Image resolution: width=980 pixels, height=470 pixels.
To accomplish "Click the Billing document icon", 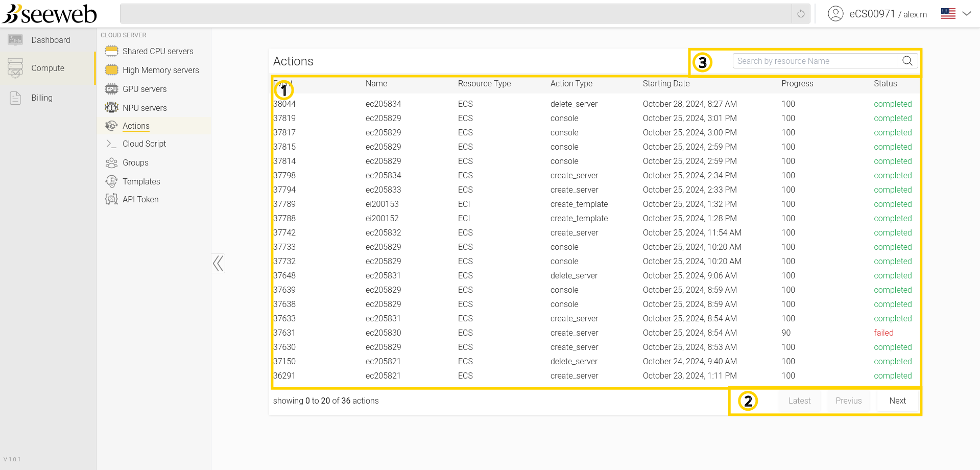I will point(15,98).
